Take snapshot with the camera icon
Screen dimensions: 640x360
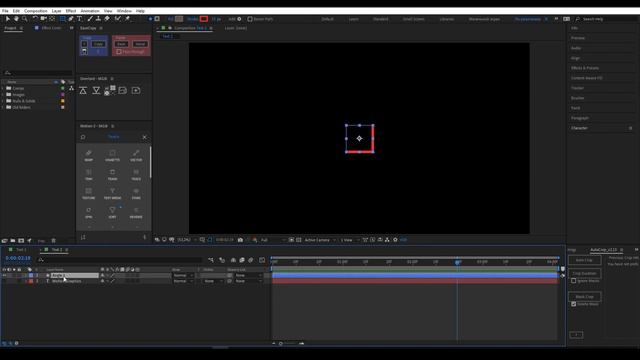point(240,240)
